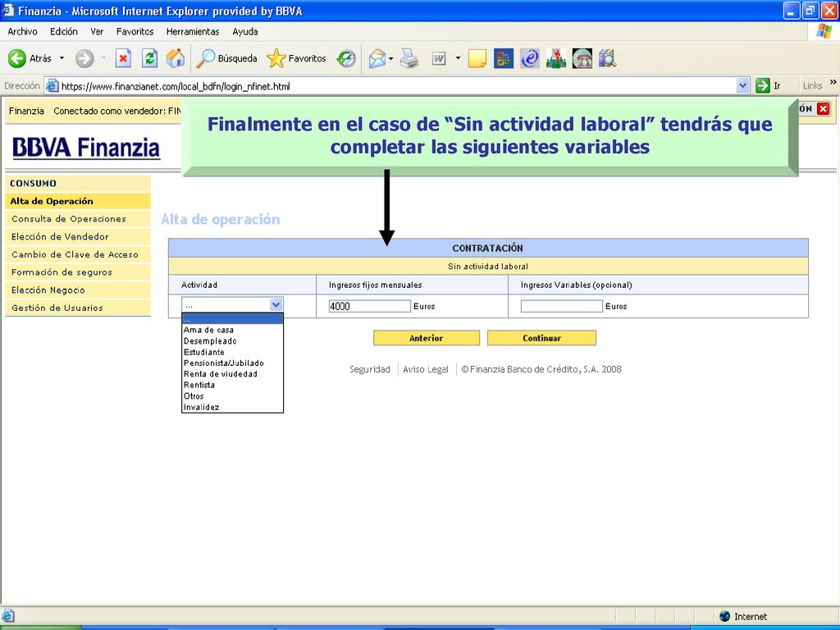Screen dimensions: 840x630
Task: Click the Anterior button
Action: (x=426, y=338)
